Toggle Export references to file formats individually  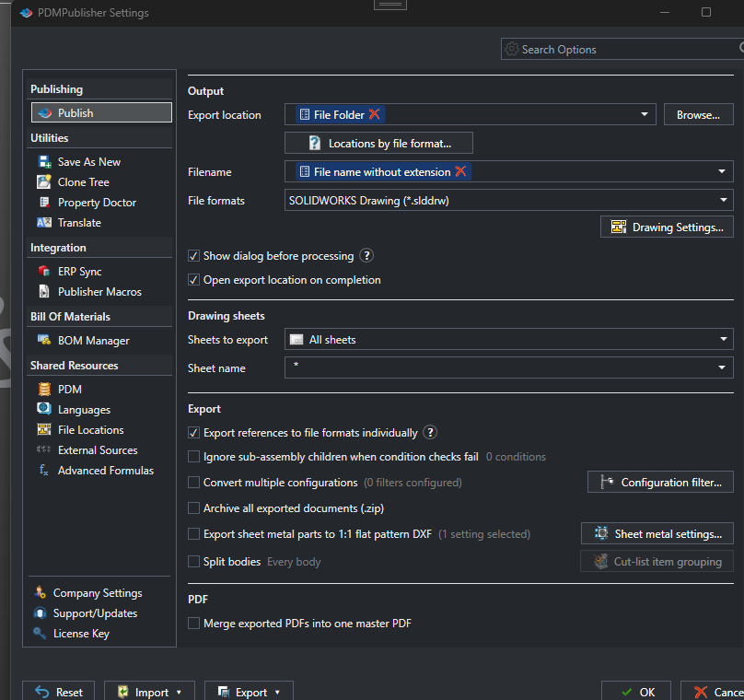click(193, 433)
